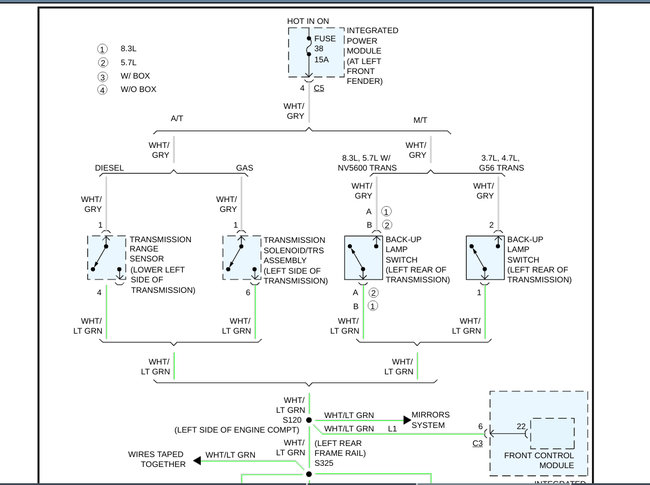This screenshot has width=650, height=485.
Task: Click the circled 4 beside W/O BOX
Action: click(102, 90)
